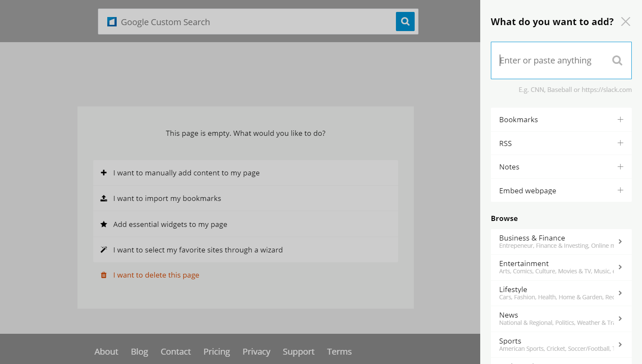Click the plus icon beside manually add content
The width and height of the screenshot is (642, 364).
[x=104, y=172]
